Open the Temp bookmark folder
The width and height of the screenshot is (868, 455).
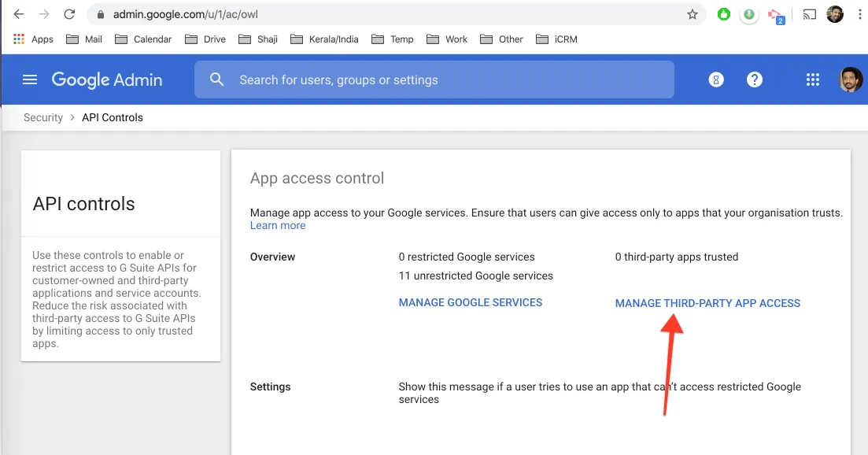tap(393, 39)
